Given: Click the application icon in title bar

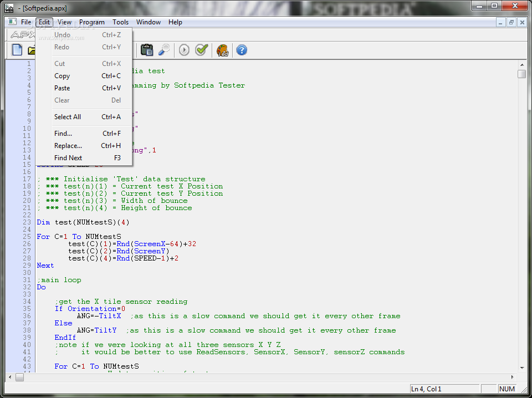Looking at the screenshot, I should (9, 8).
